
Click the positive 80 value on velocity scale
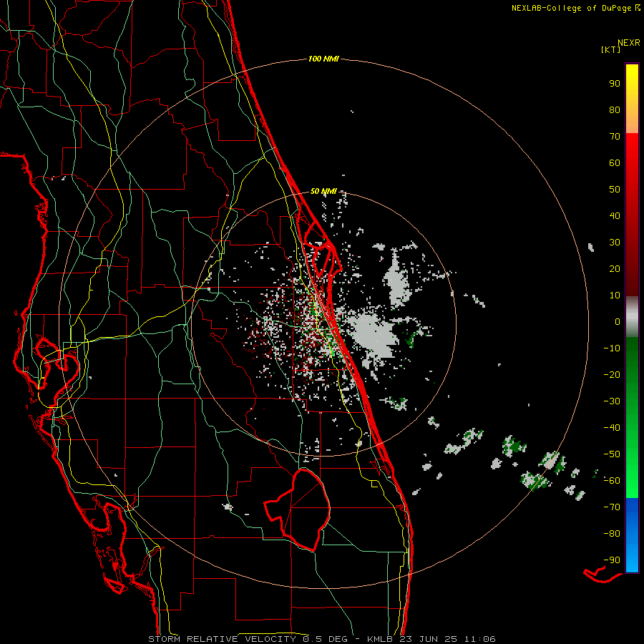coord(615,110)
